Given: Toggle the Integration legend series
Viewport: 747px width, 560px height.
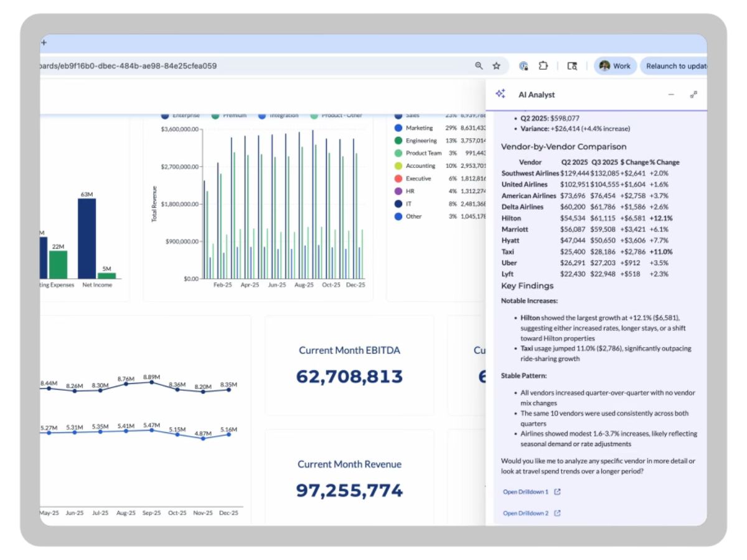Looking at the screenshot, I should pos(278,115).
